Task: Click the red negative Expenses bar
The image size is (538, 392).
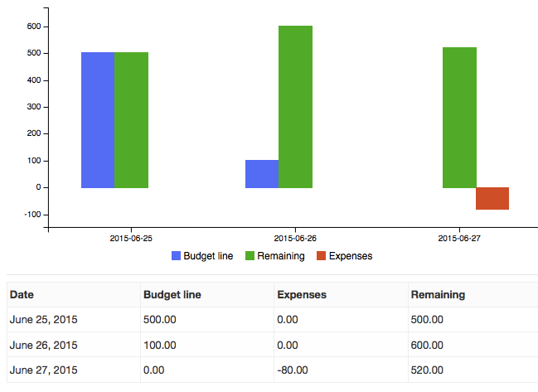Action: coord(492,199)
